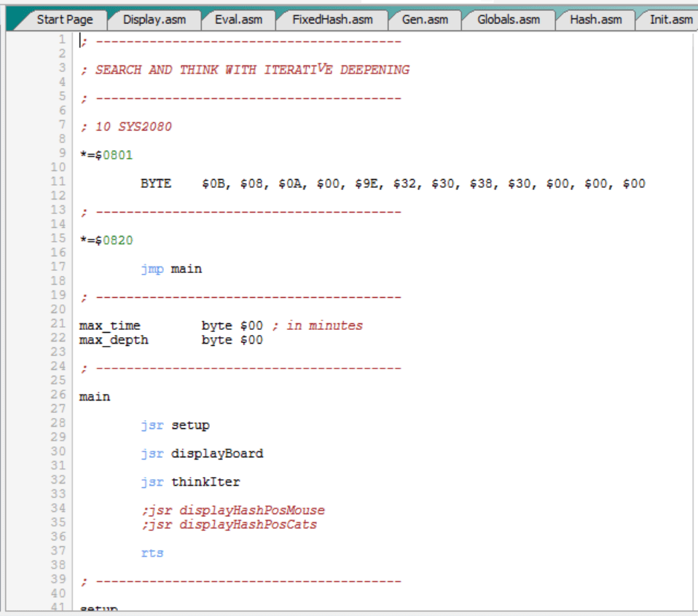Open the Init.asm tab
The image size is (698, 616).
tap(670, 20)
